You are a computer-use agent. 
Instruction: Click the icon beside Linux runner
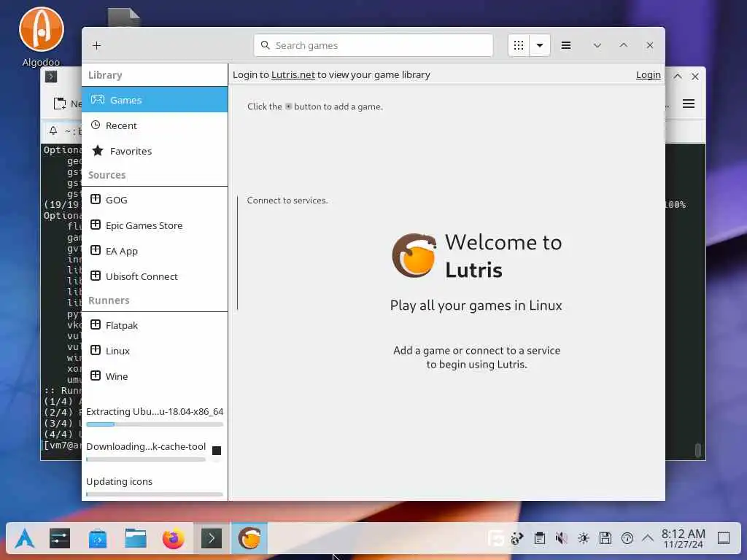coord(96,351)
